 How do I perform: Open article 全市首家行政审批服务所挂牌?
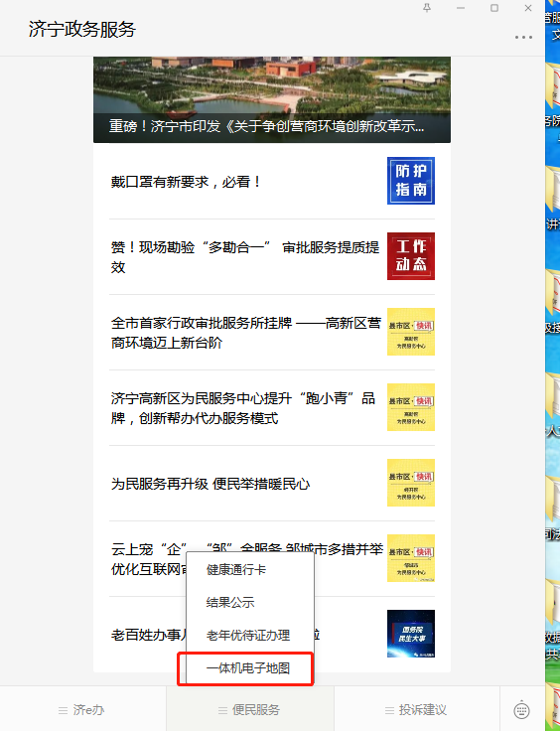pyautogui.click(x=245, y=333)
